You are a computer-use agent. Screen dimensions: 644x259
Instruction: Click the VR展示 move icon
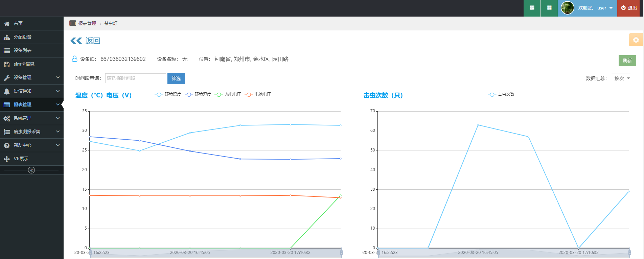point(7,159)
